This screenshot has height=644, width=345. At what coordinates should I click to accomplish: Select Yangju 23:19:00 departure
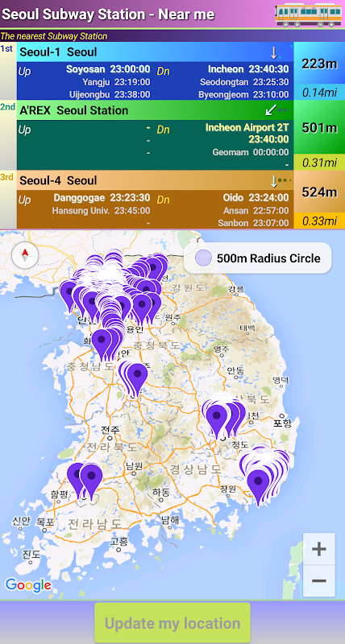[x=116, y=82]
